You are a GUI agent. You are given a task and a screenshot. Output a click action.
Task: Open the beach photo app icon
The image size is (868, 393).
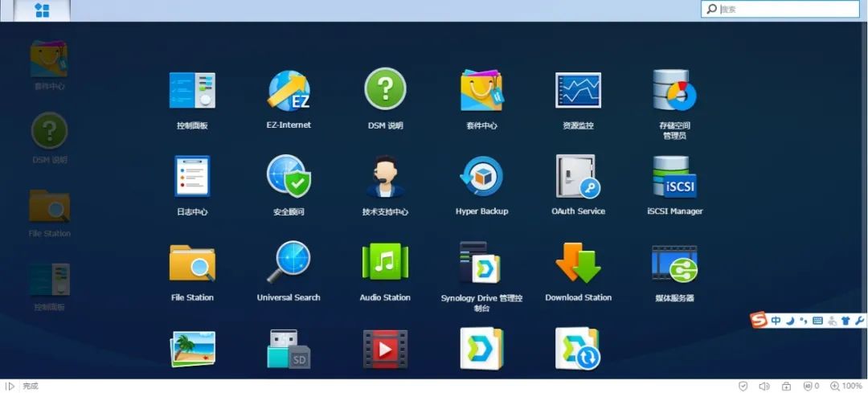192,349
